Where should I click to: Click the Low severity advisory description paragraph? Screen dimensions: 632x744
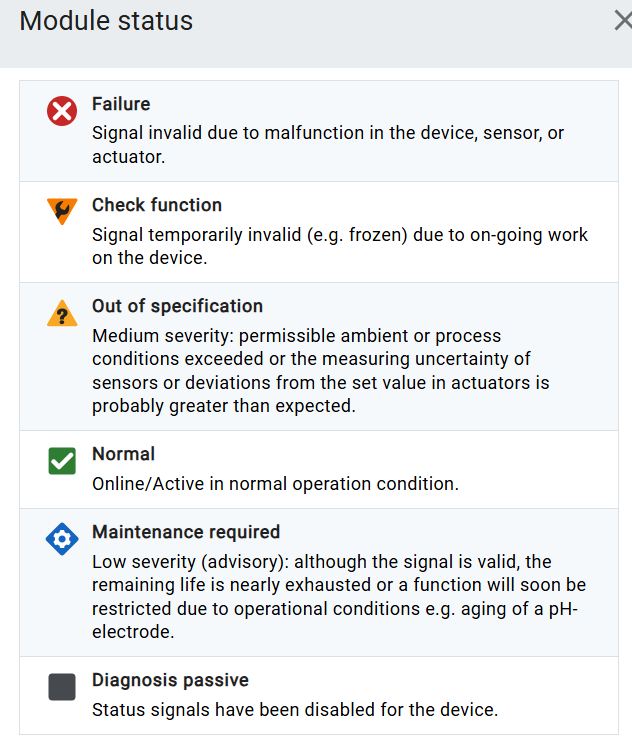pyautogui.click(x=338, y=597)
